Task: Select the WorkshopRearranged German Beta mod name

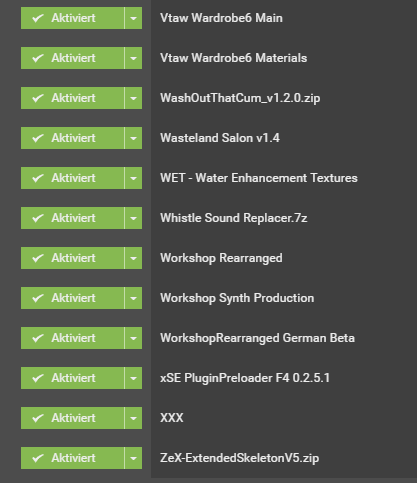Action: (257, 338)
